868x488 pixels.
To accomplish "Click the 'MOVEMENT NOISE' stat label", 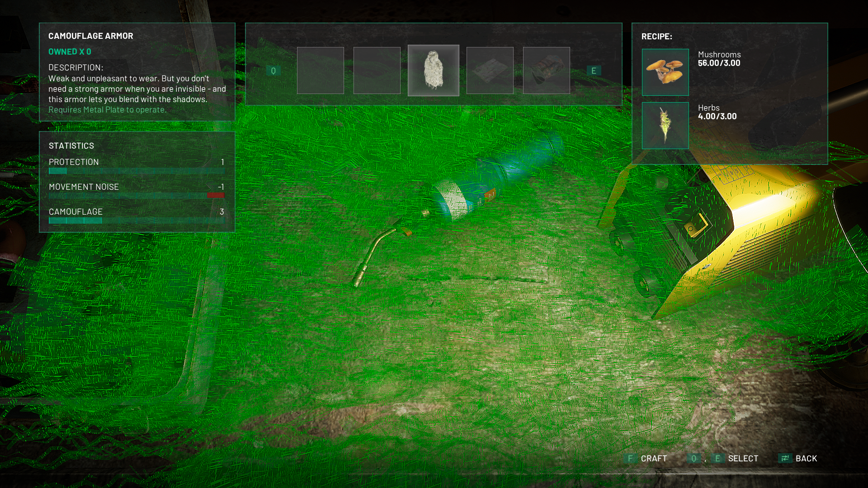I will tap(84, 187).
